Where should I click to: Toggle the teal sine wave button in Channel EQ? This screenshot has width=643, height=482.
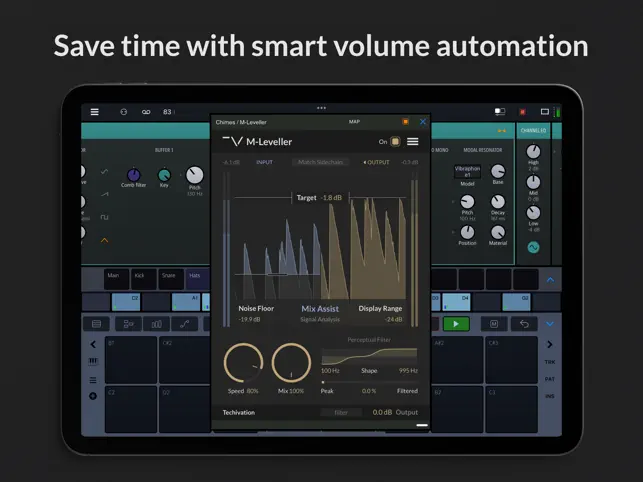coord(533,247)
